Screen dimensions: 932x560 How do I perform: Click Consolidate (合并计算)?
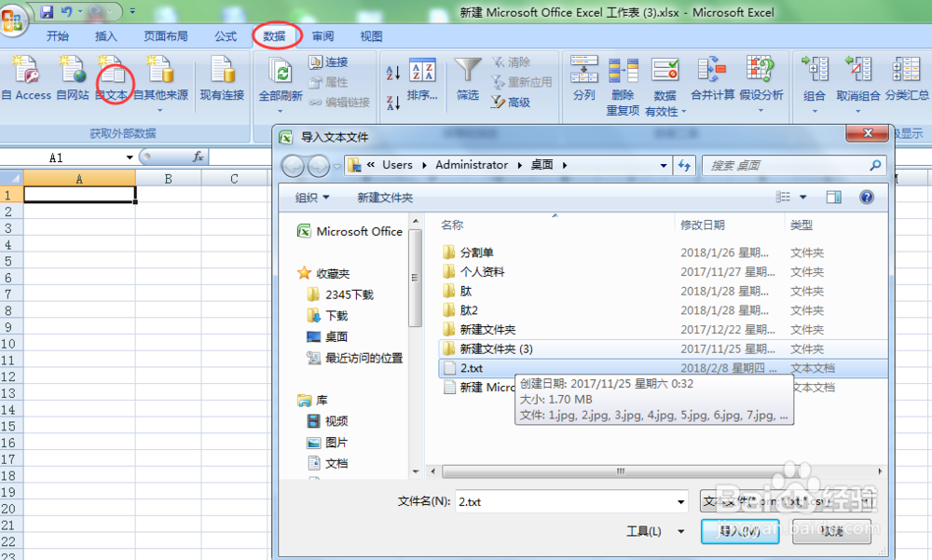coord(712,78)
